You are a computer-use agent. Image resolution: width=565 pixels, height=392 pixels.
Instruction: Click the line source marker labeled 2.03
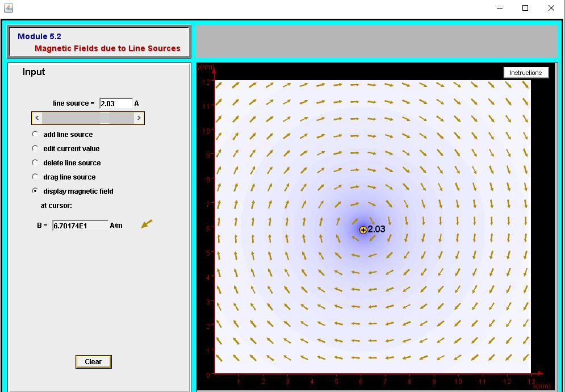[363, 230]
